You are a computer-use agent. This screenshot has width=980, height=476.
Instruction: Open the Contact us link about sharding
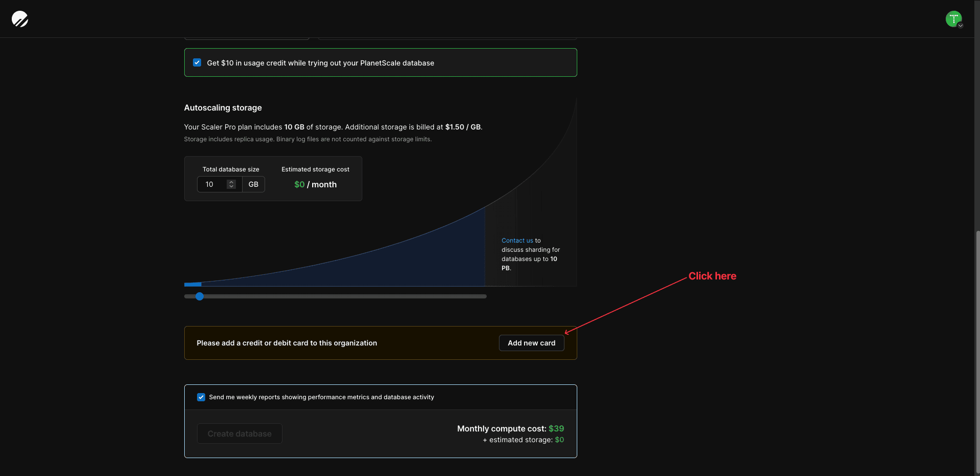click(517, 240)
